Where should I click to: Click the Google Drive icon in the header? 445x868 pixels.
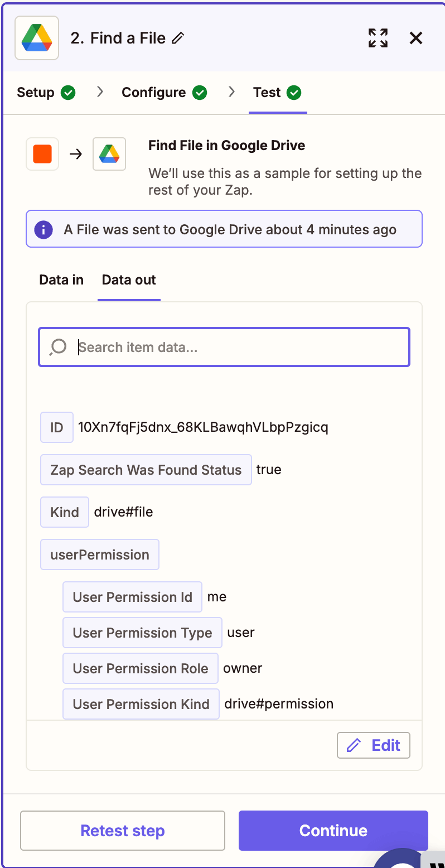click(36, 38)
